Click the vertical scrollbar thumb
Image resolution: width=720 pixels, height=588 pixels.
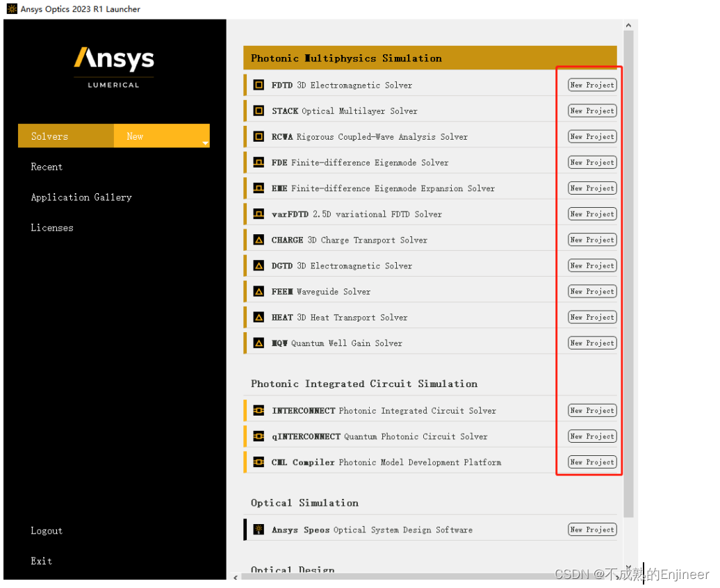629,274
